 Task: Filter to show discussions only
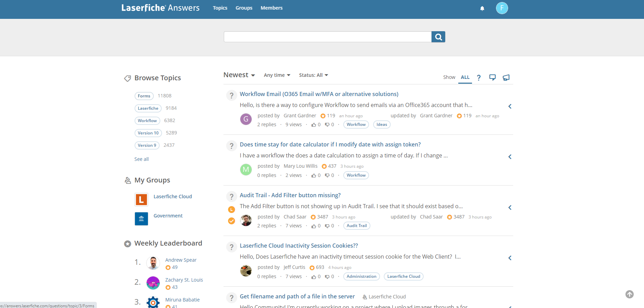pyautogui.click(x=492, y=78)
